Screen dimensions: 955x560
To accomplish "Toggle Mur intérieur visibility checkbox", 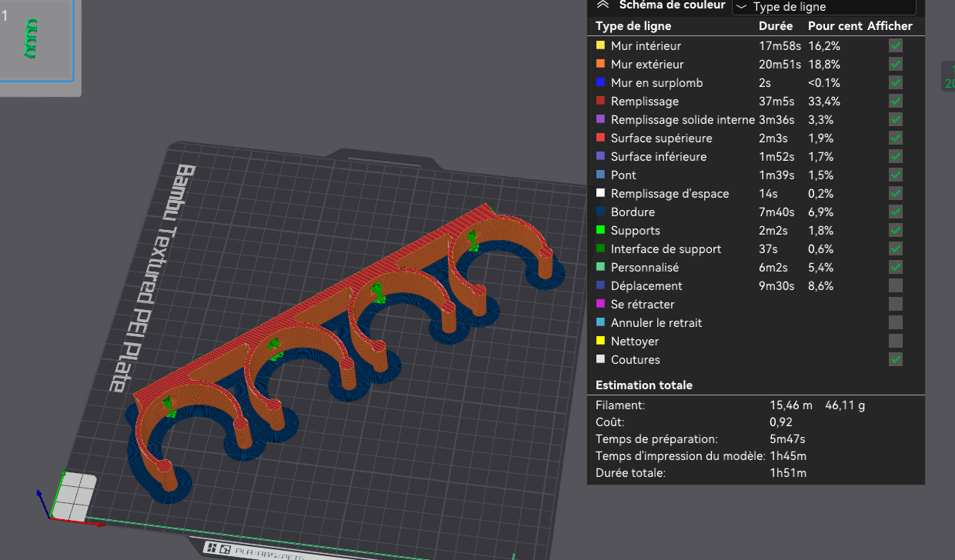I will click(x=895, y=46).
